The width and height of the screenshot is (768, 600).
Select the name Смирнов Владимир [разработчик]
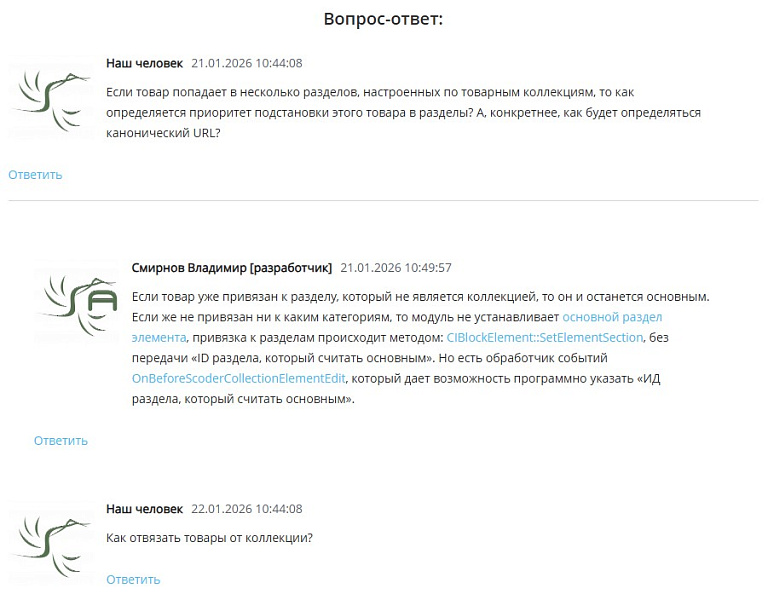coord(232,268)
